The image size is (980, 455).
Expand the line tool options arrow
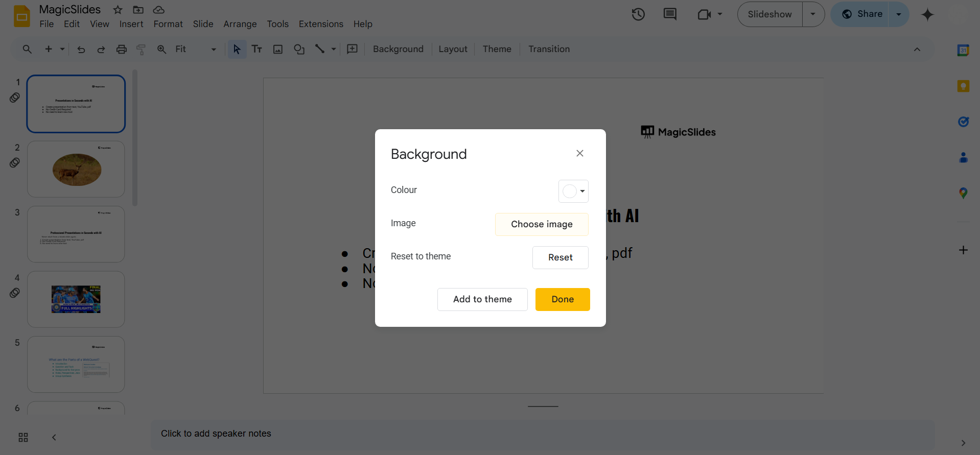[334, 49]
